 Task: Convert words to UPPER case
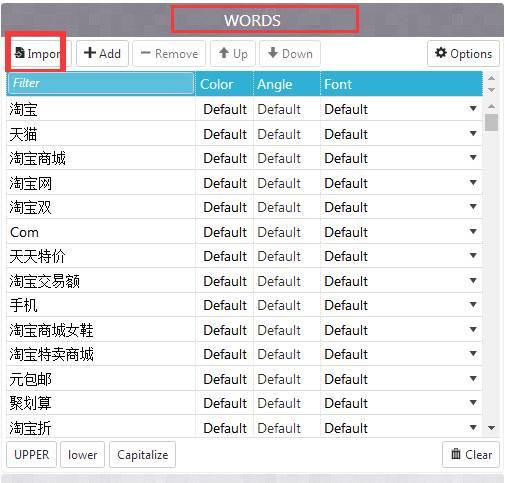click(x=32, y=454)
